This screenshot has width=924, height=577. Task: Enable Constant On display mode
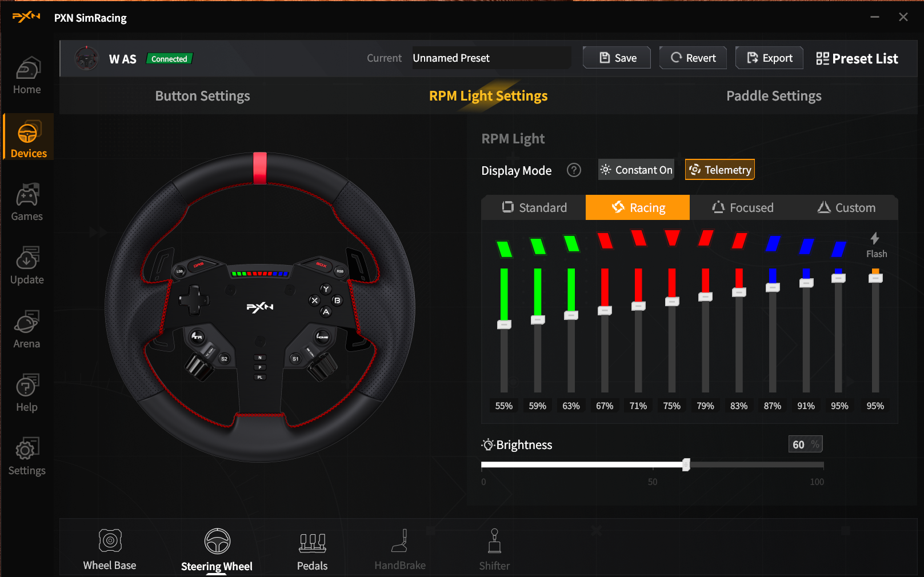point(636,170)
